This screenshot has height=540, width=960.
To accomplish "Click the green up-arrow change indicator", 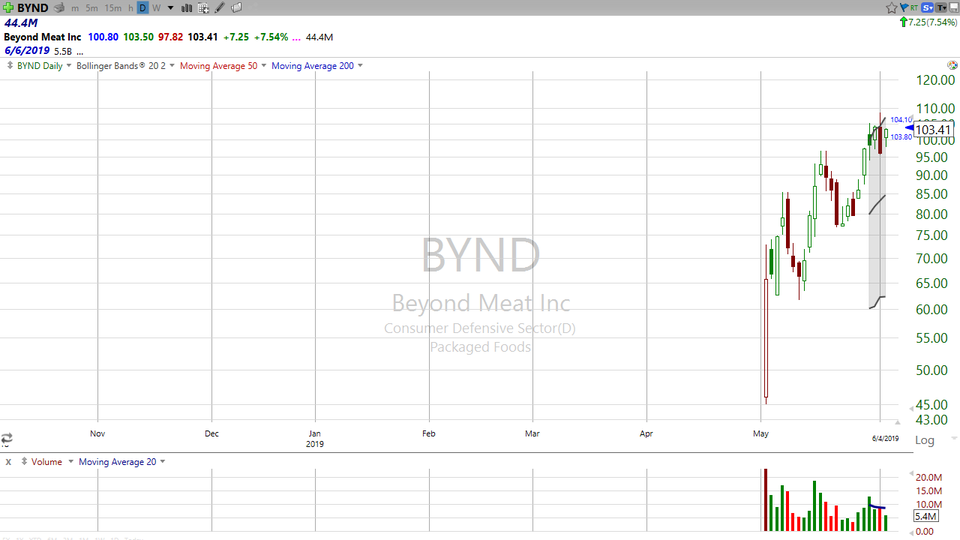I will click(903, 22).
